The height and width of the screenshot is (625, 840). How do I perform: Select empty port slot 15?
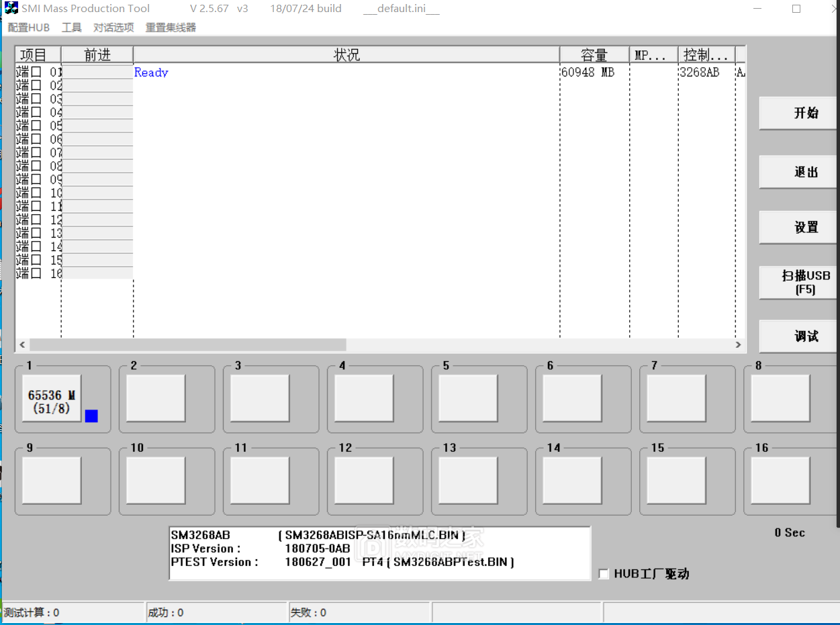click(676, 481)
